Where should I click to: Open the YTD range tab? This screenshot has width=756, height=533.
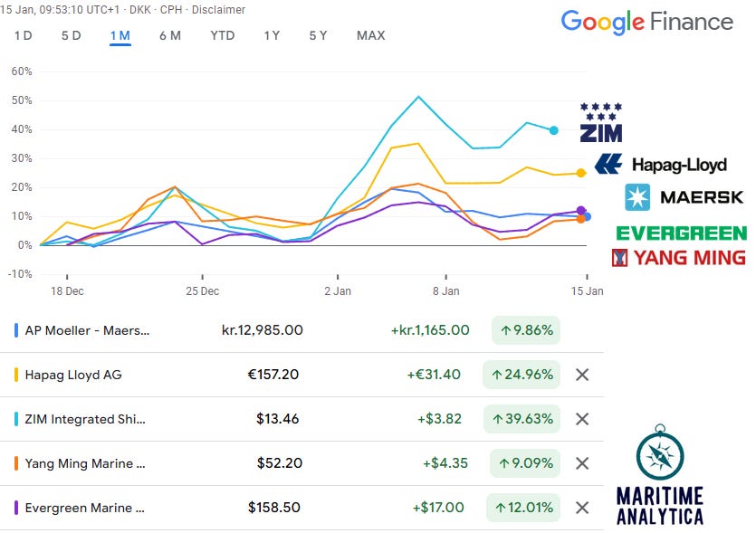coord(222,35)
